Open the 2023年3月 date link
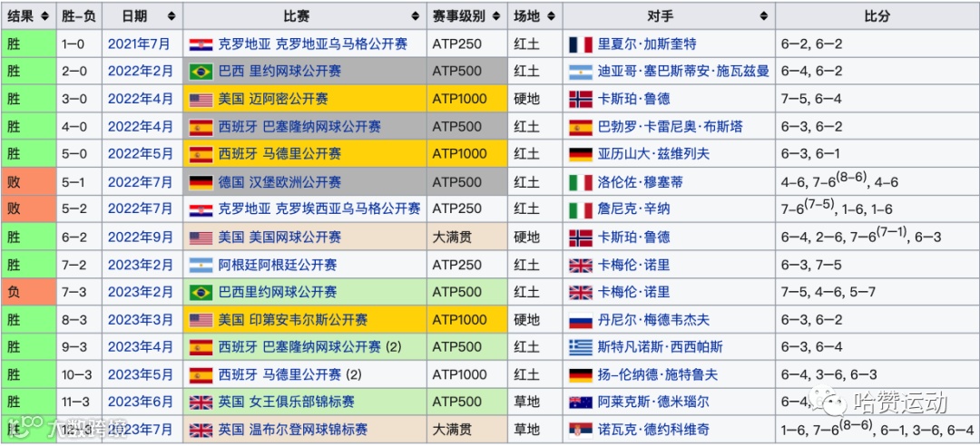980x446 pixels. click(141, 320)
